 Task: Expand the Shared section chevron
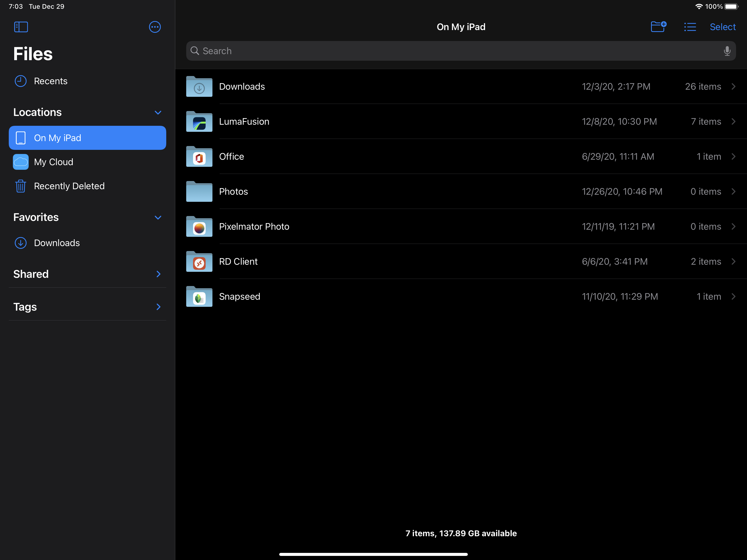click(158, 274)
